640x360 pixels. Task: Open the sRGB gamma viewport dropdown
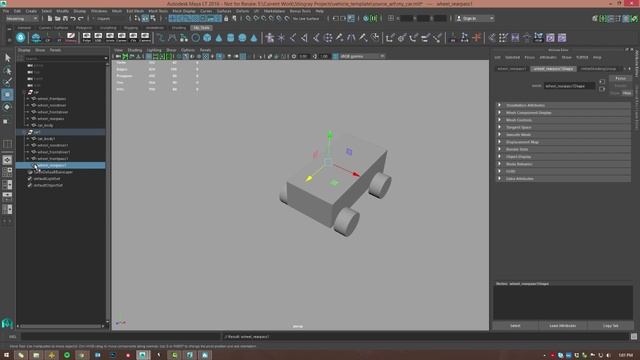pos(362,56)
